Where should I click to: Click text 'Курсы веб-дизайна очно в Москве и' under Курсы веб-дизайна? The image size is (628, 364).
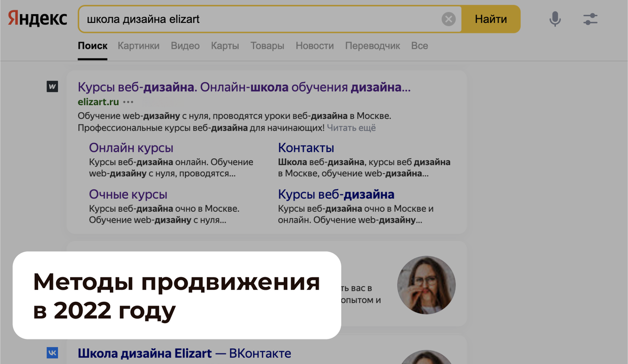[356, 209]
